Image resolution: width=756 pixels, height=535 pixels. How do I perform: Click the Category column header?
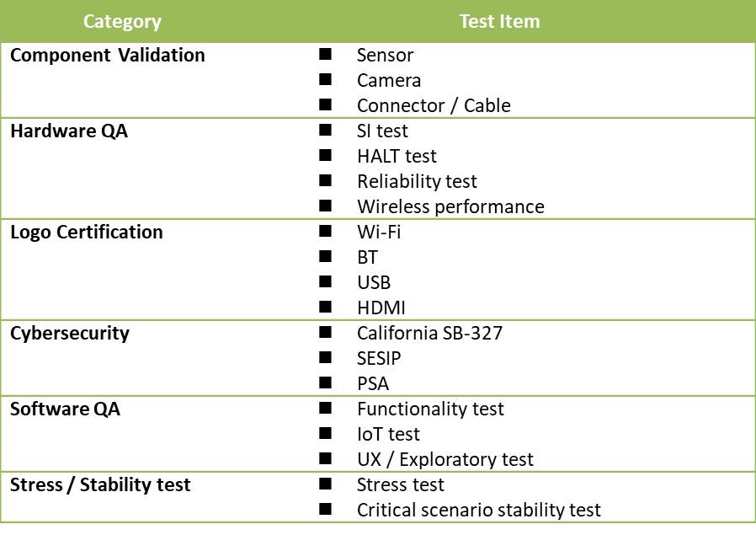pyautogui.click(x=122, y=21)
